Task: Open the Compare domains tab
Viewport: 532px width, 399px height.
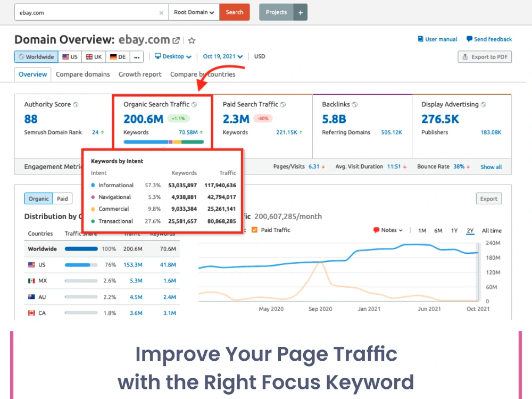Action: point(83,74)
